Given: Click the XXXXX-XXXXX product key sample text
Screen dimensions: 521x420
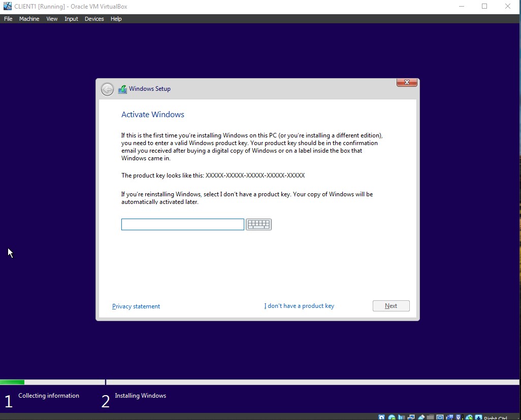Looking at the screenshot, I should (x=255, y=176).
